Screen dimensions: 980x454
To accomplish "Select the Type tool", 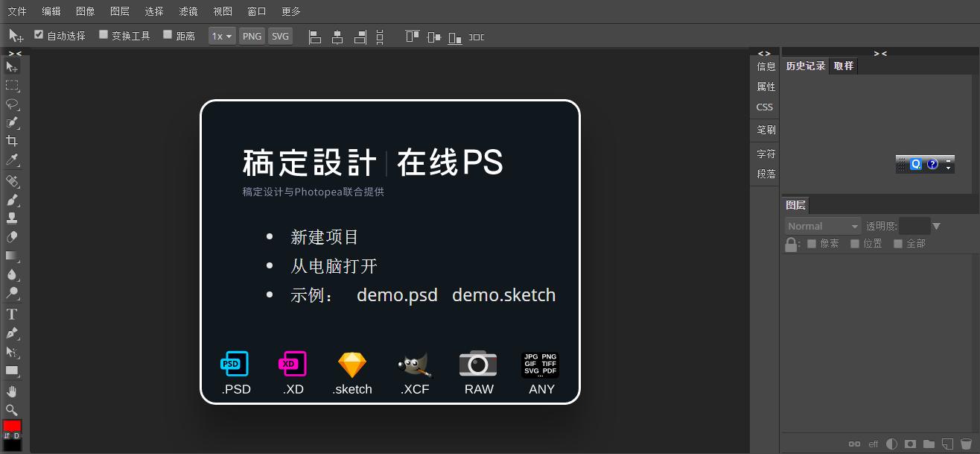I will point(12,314).
